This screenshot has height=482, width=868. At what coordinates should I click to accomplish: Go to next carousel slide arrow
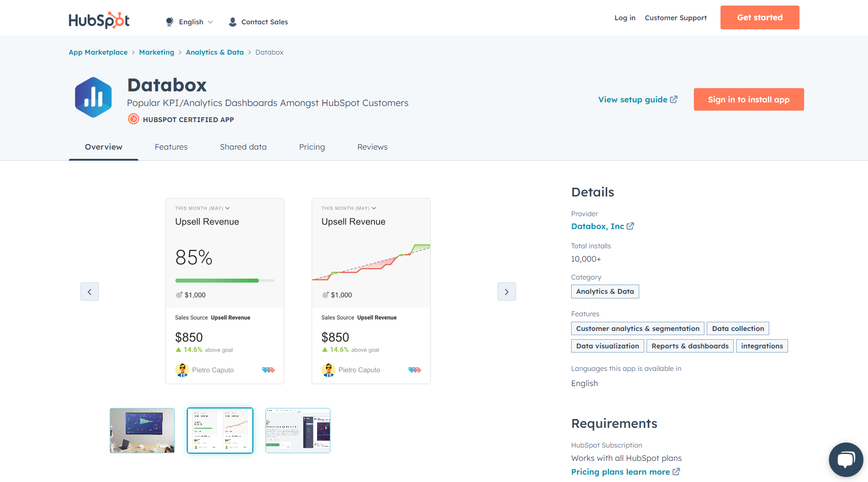coord(506,291)
